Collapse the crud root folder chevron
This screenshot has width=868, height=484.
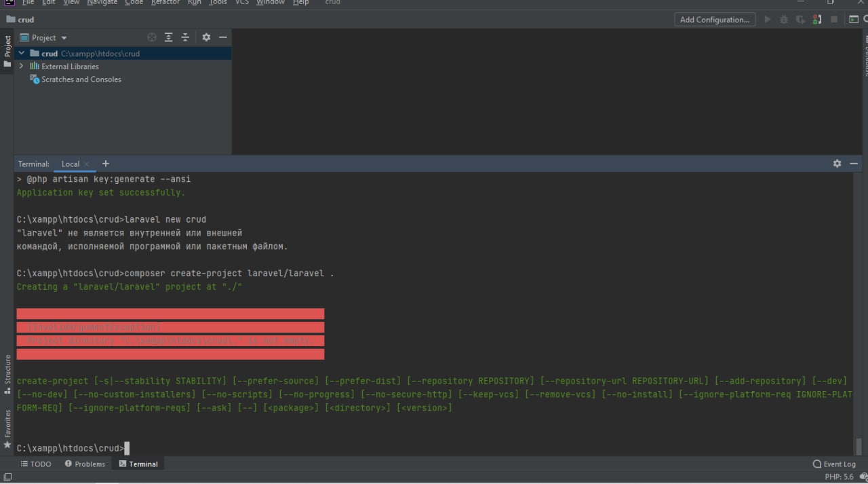[x=22, y=53]
